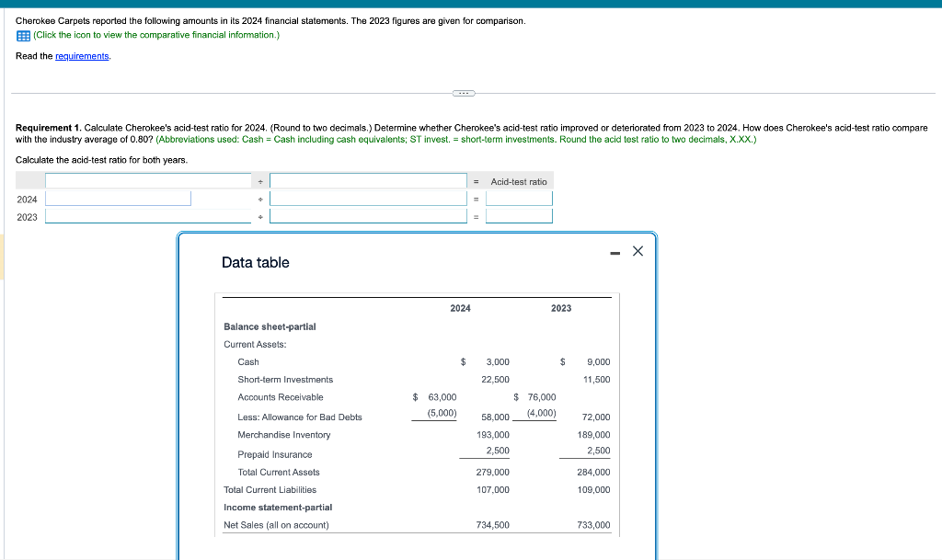The image size is (942, 560).
Task: Minimize the Data table dialog
Action: (x=615, y=253)
